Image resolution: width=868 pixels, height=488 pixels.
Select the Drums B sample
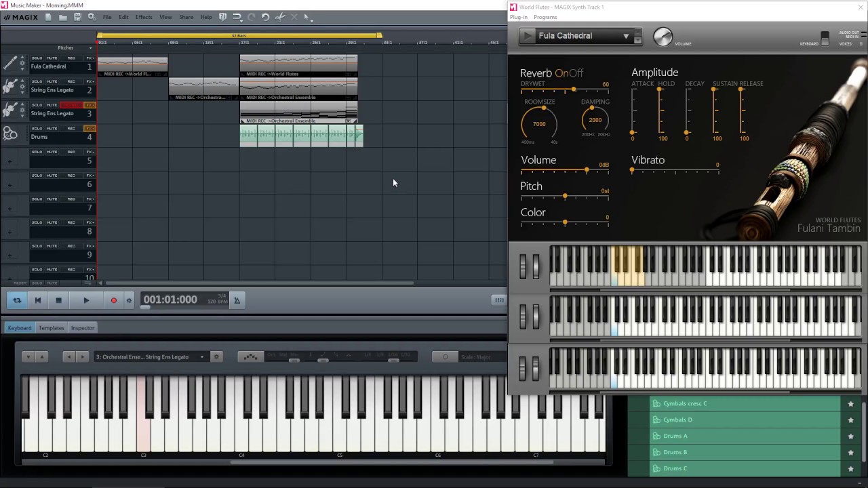pos(745,452)
